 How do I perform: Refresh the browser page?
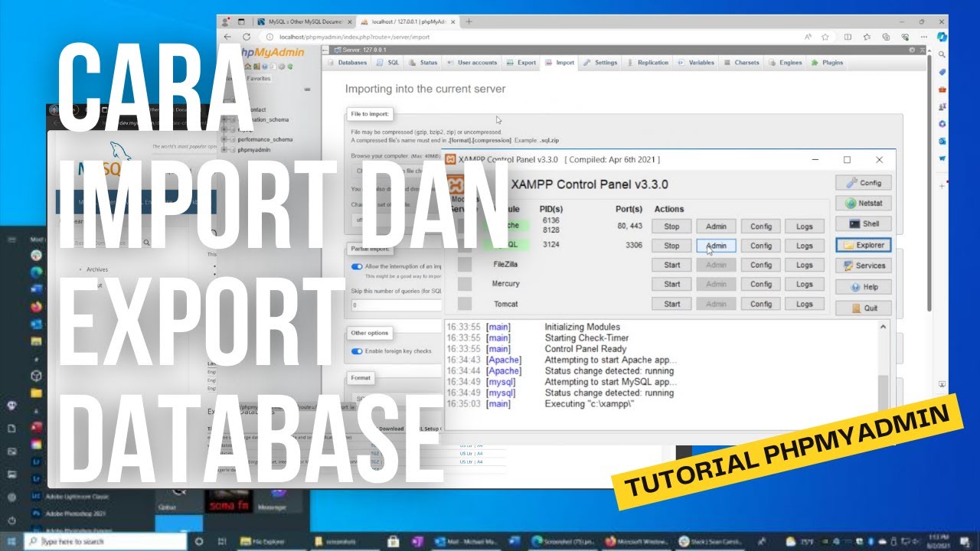pyautogui.click(x=246, y=37)
